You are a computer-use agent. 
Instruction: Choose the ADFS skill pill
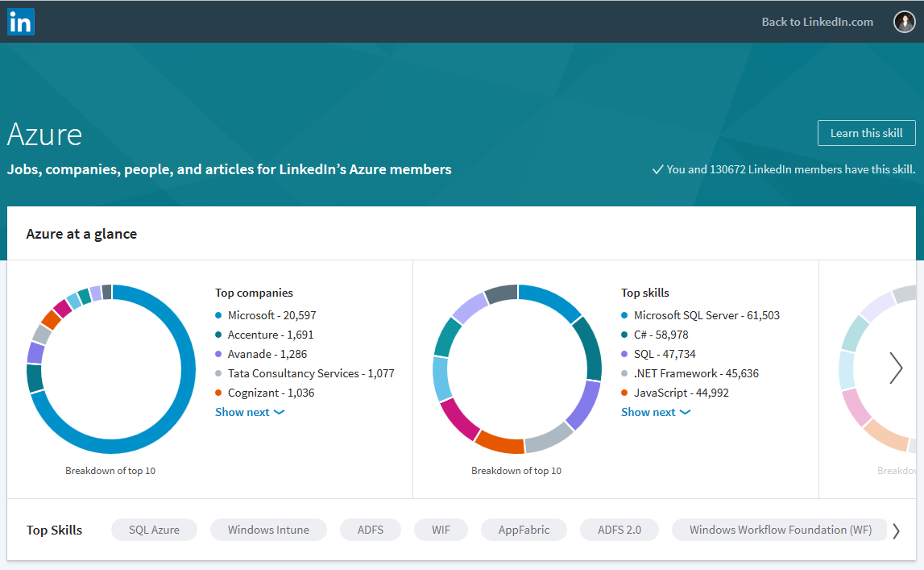click(371, 530)
